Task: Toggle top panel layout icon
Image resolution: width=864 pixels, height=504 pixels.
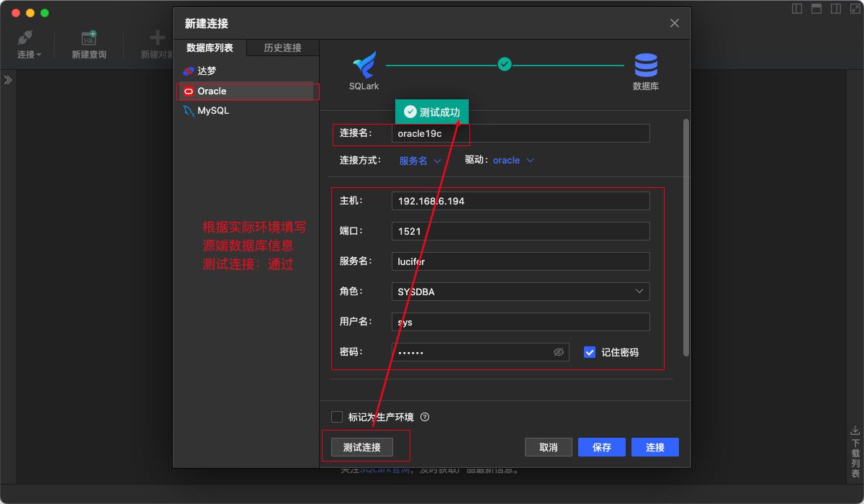Action: click(x=816, y=9)
